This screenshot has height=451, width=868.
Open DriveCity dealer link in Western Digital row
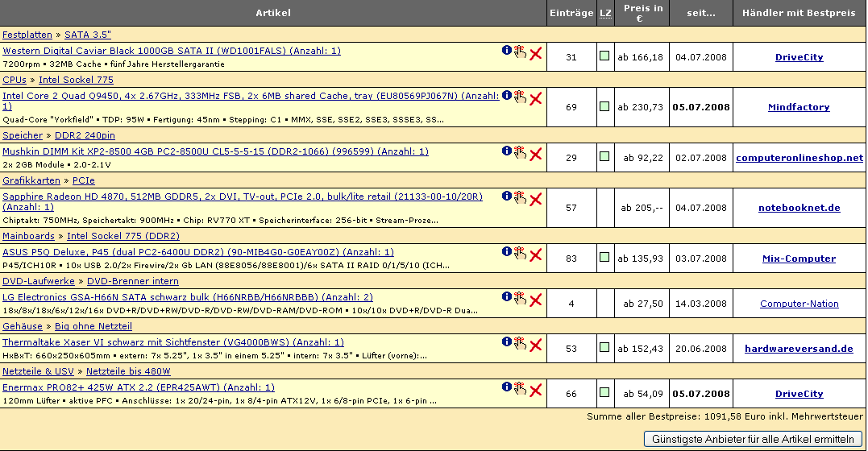[799, 57]
